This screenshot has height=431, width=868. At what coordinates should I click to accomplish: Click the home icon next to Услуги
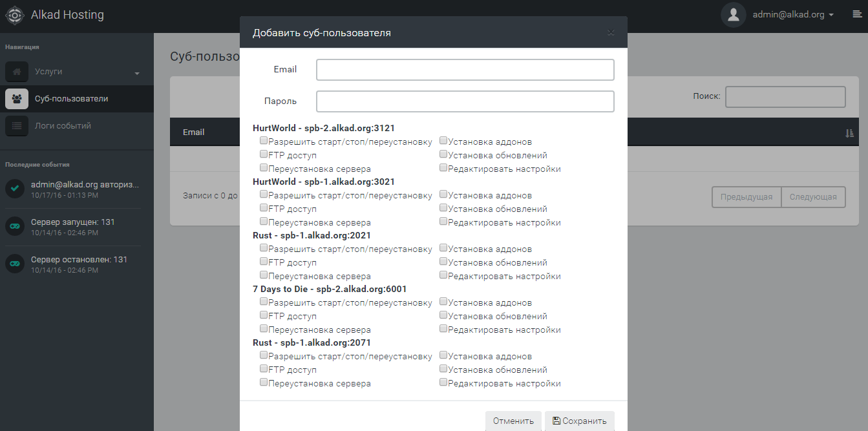[x=17, y=72]
